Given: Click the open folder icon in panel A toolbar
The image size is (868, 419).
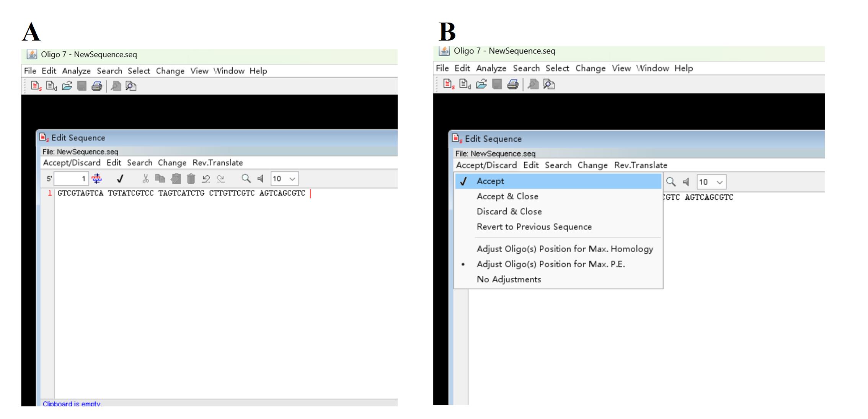Looking at the screenshot, I should click(67, 86).
